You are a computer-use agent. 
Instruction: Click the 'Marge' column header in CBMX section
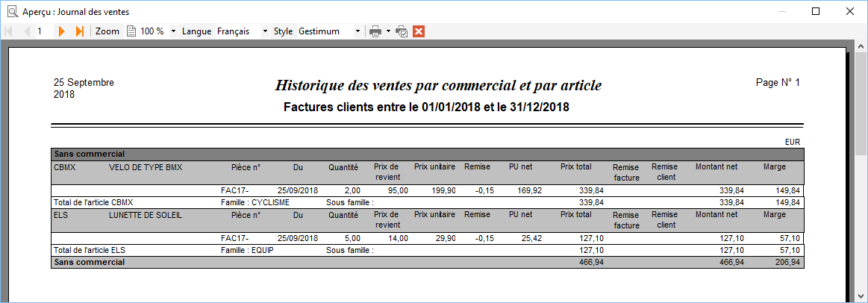point(775,166)
